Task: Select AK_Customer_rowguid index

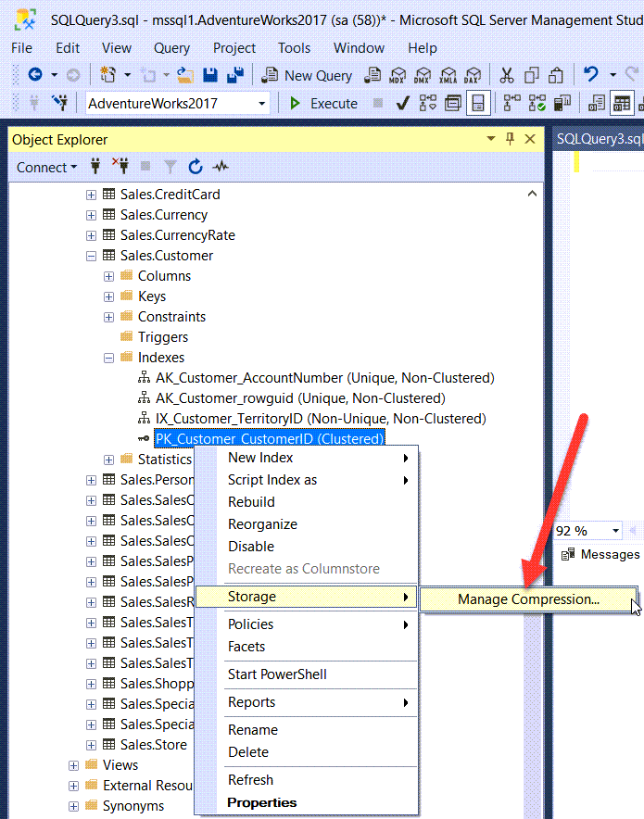Action: tap(300, 398)
